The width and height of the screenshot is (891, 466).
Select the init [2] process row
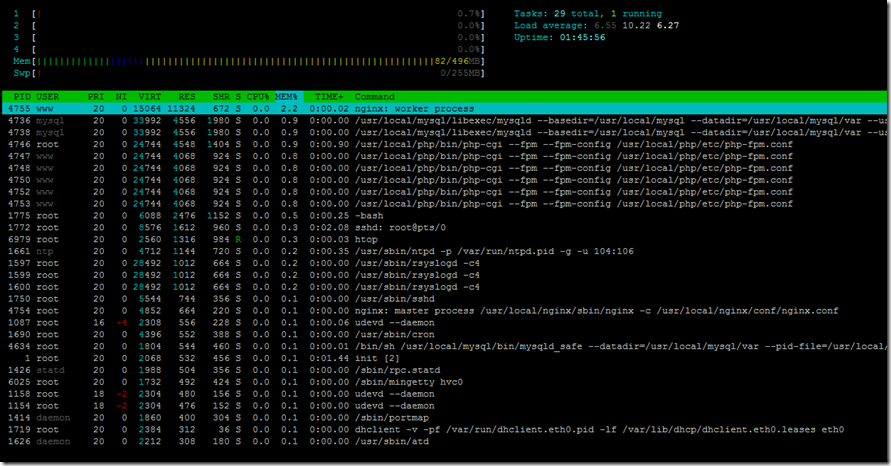click(x=444, y=359)
